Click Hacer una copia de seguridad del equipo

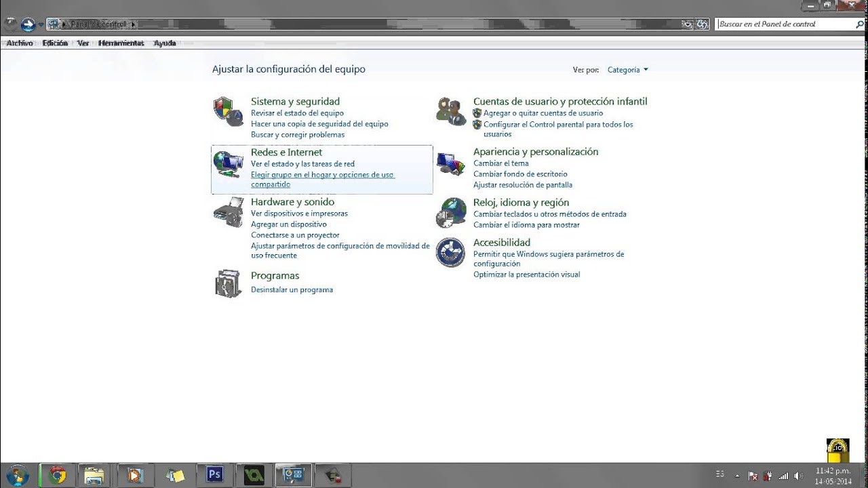point(319,124)
